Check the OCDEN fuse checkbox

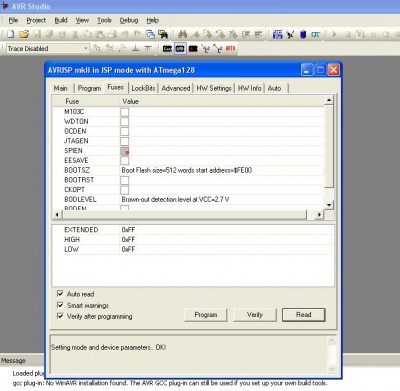[x=124, y=131]
